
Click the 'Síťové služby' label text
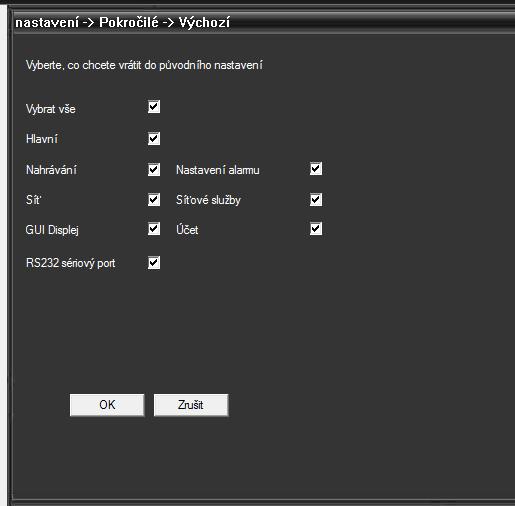tap(208, 200)
